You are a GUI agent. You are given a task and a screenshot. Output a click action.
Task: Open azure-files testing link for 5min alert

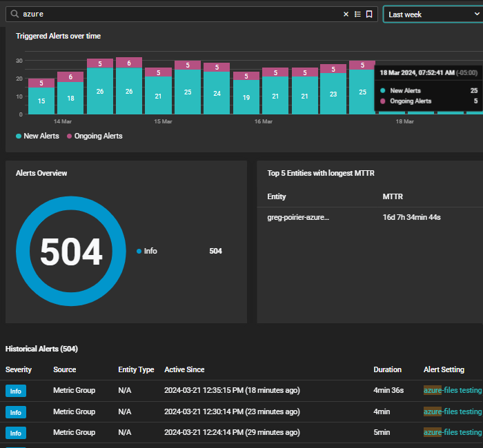453,432
